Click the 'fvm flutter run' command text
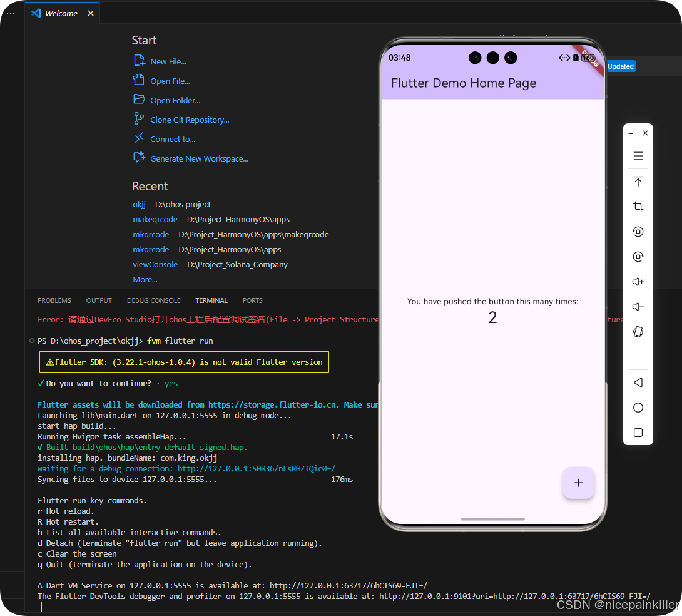This screenshot has height=616, width=682. (x=180, y=341)
